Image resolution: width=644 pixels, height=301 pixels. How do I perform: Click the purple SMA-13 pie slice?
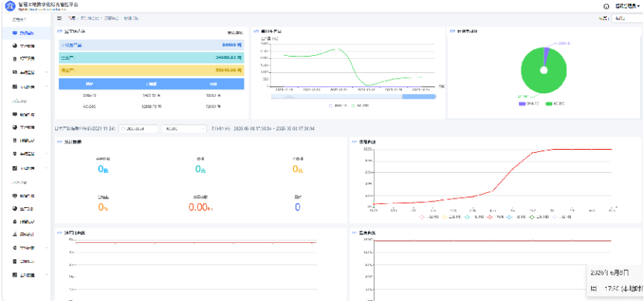pyautogui.click(x=545, y=55)
